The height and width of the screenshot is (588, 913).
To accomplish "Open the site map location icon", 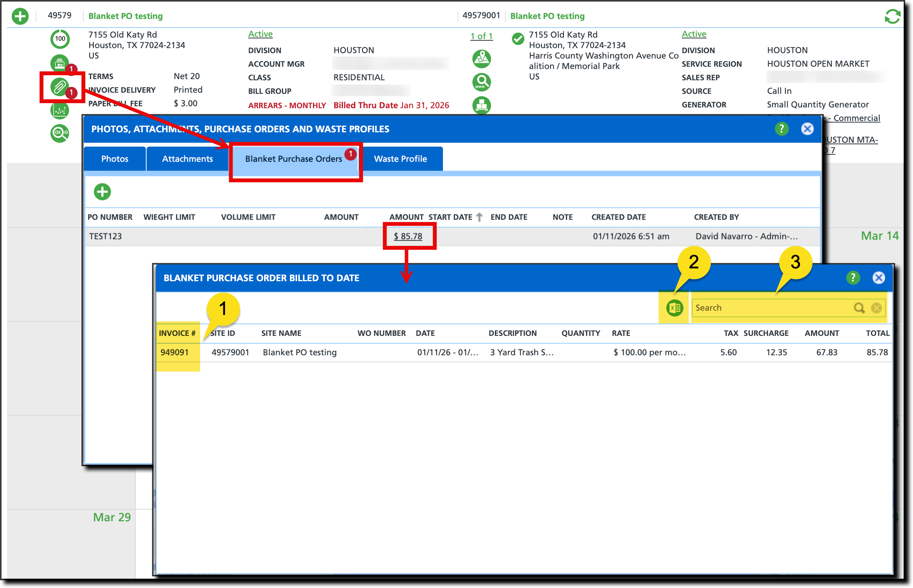I will click(481, 59).
